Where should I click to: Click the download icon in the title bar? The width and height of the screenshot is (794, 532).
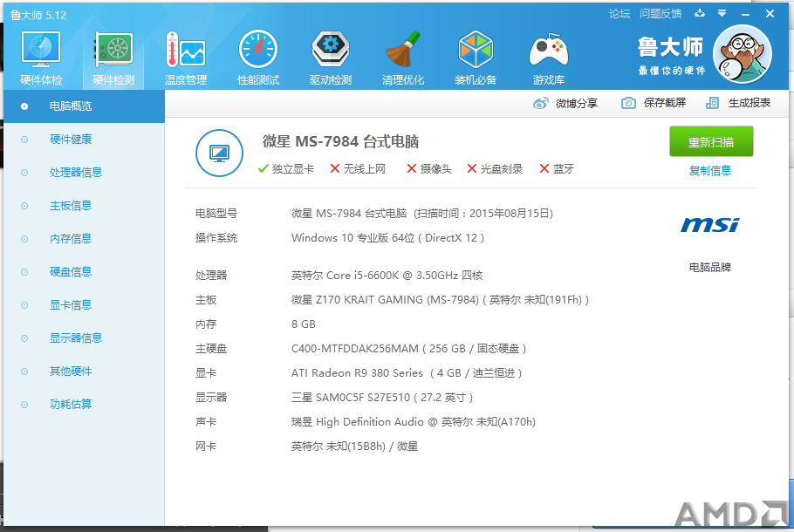click(700, 14)
